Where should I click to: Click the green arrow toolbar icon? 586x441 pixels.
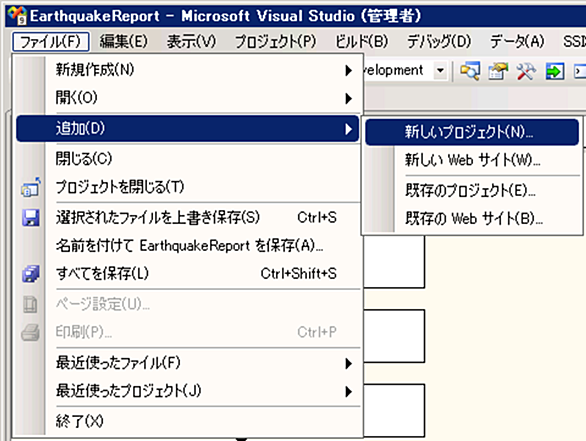click(x=555, y=70)
